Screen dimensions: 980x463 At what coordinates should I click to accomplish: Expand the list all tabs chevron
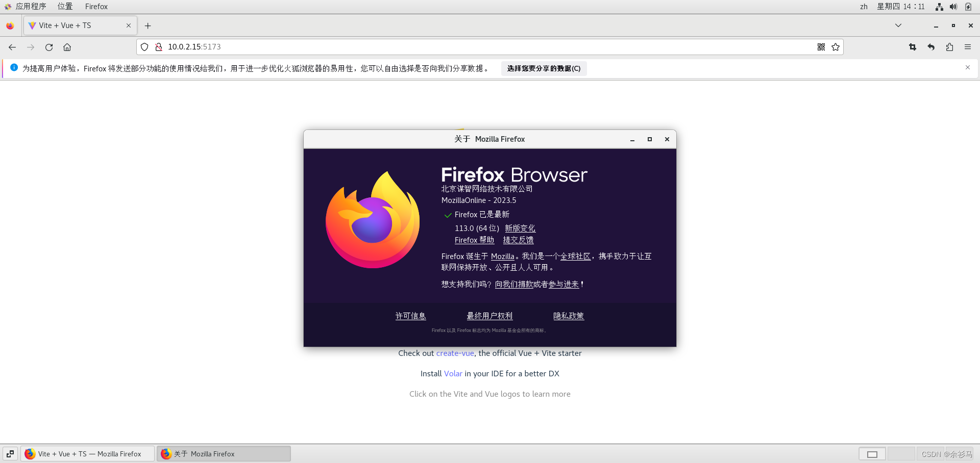pyautogui.click(x=898, y=25)
